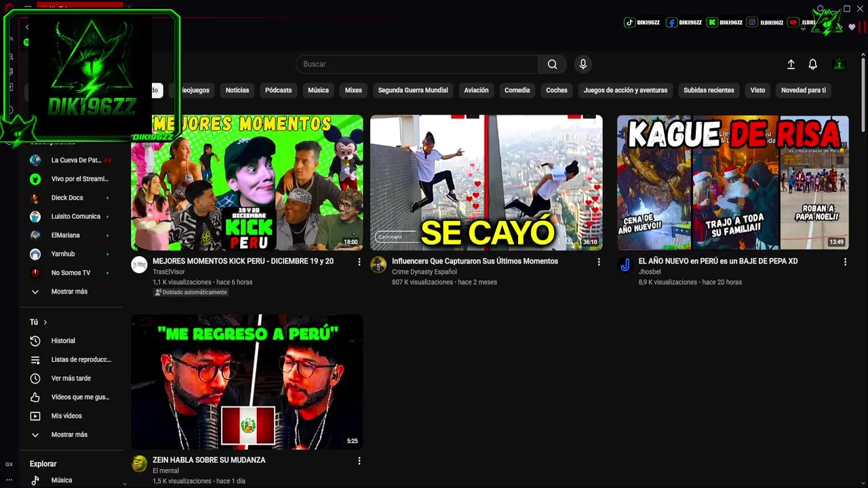
Task: Select the Coches filter chip
Action: click(x=557, y=90)
